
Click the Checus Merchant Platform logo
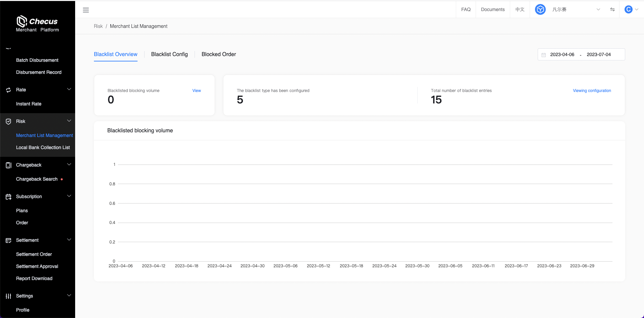coord(37,24)
